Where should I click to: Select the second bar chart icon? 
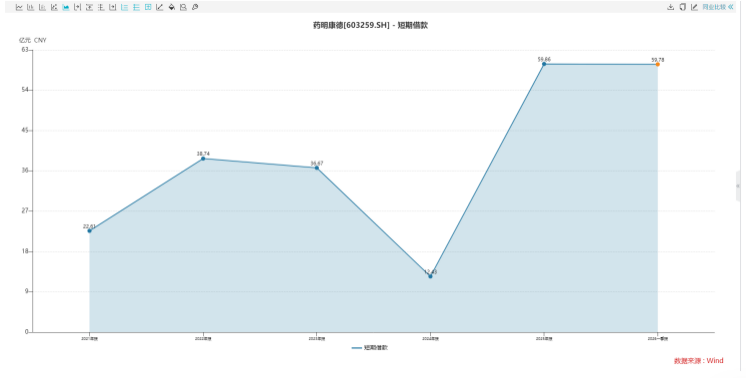42,7
